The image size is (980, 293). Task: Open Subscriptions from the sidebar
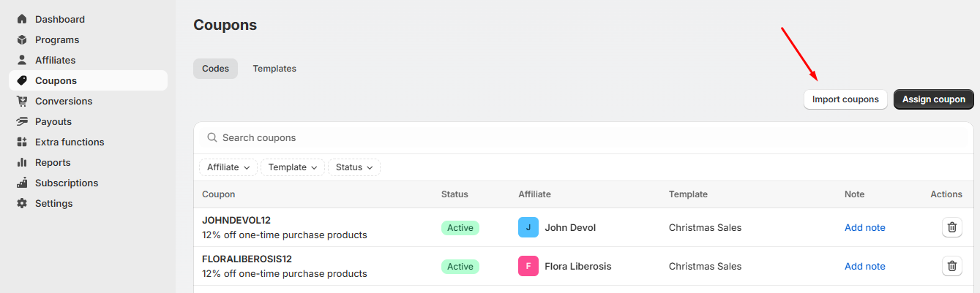(x=66, y=183)
